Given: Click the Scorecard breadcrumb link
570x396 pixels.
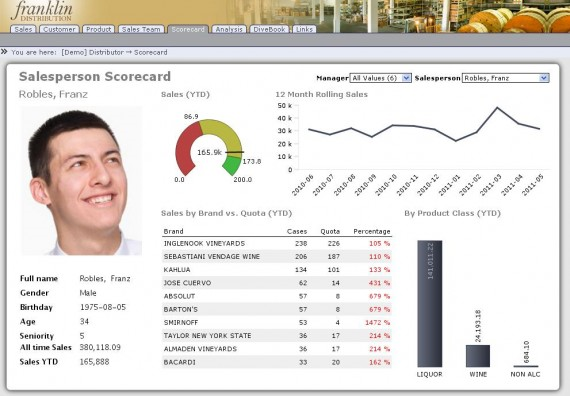Looking at the screenshot, I should [x=150, y=52].
